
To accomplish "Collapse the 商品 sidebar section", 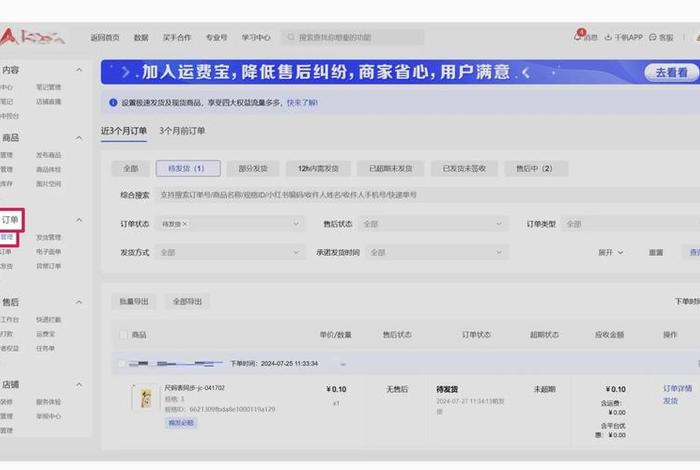I will 79,138.
